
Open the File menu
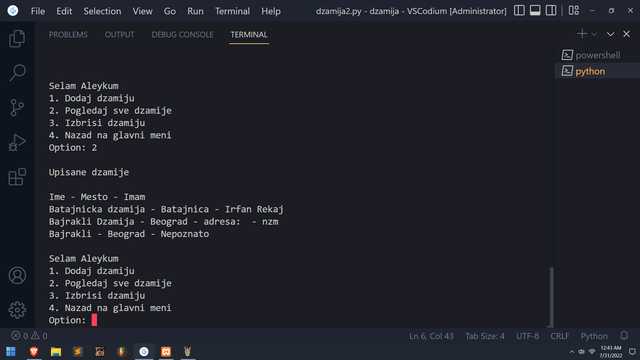tap(38, 11)
